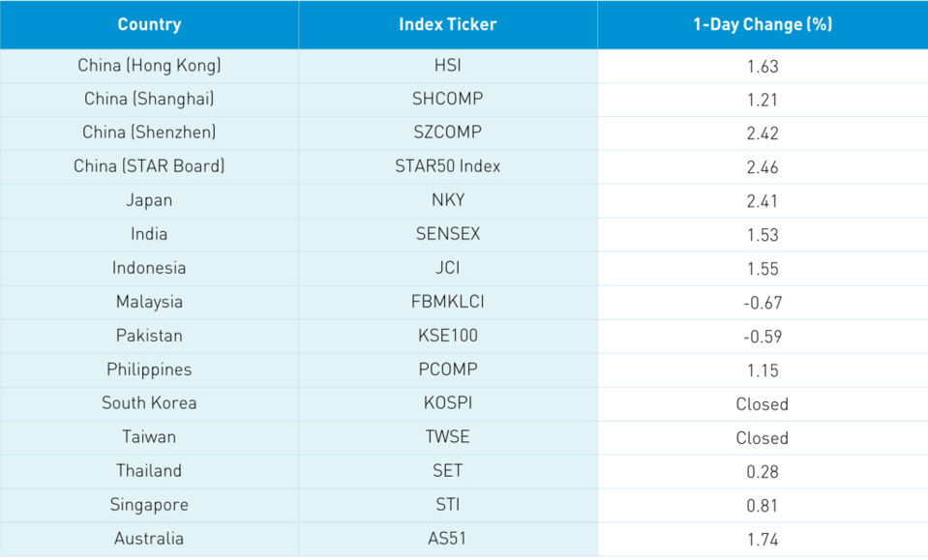Click the Indonesia country cell
The image size is (928, 560).
pyautogui.click(x=149, y=269)
